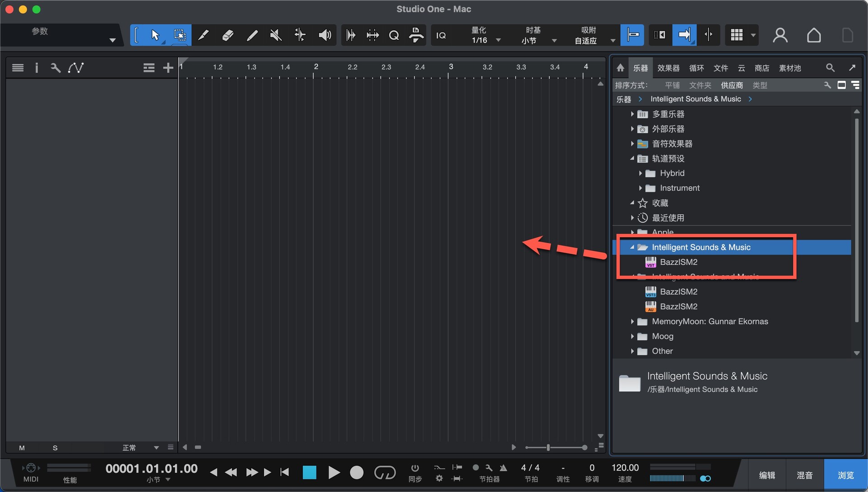Toggle the Autoscroll arrow button
The width and height of the screenshot is (868, 492).
684,35
